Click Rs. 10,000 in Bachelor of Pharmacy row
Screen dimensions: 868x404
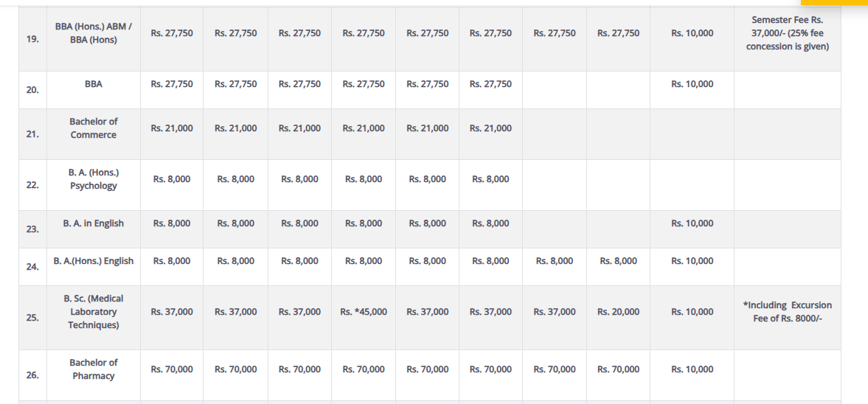[692, 369]
